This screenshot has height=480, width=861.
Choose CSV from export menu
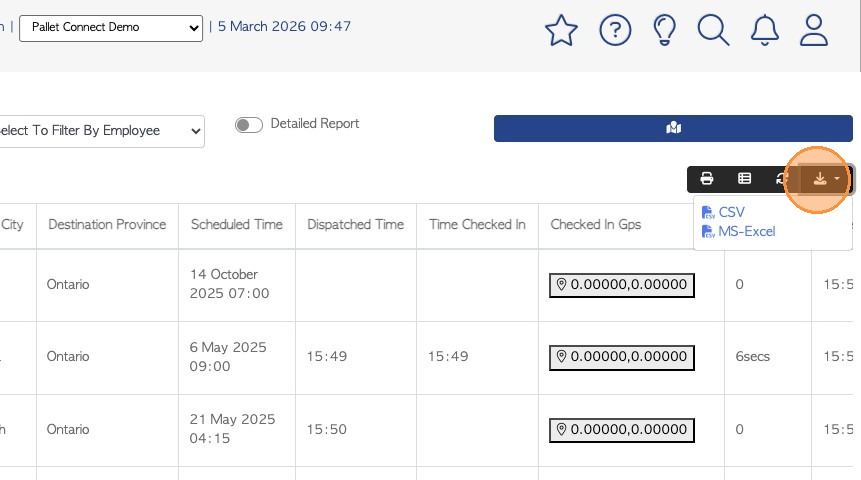(731, 212)
